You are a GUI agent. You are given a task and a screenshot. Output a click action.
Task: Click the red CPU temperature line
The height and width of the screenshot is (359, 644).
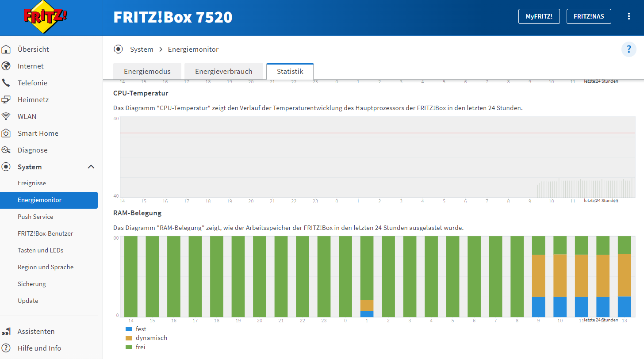pyautogui.click(x=377, y=133)
